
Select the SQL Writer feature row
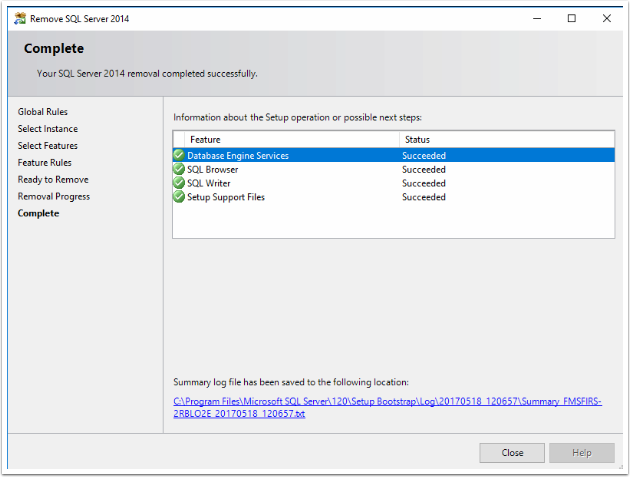coord(394,183)
